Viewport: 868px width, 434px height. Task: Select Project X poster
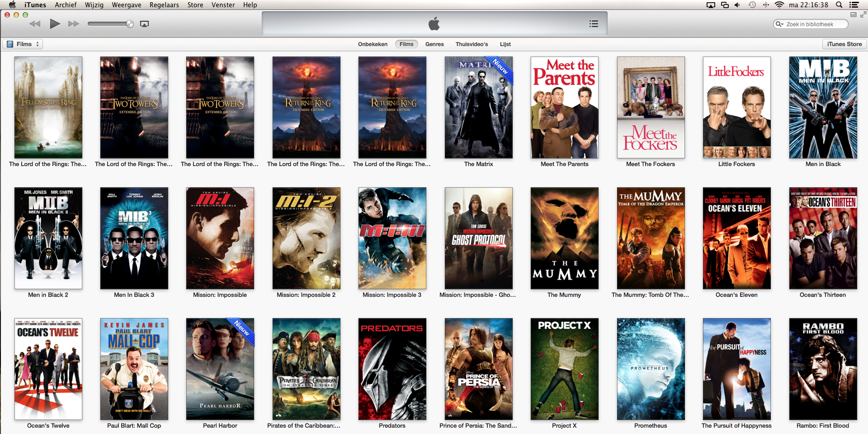click(x=565, y=369)
